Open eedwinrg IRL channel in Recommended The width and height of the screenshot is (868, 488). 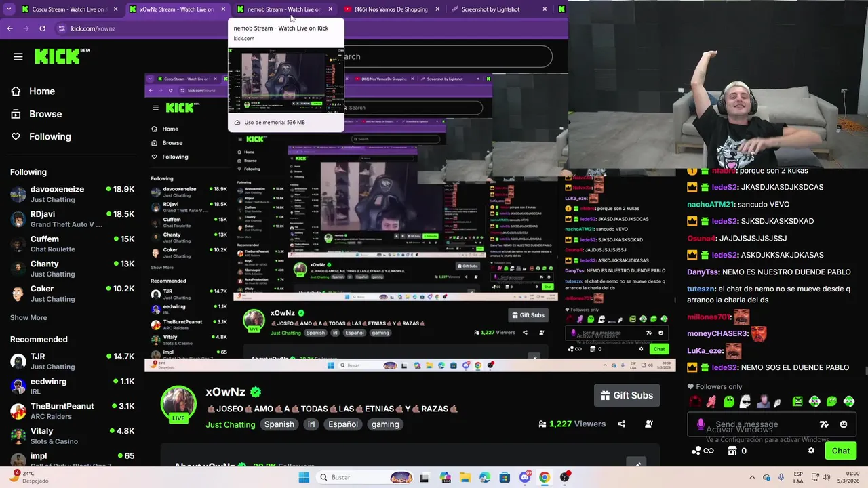(x=72, y=386)
